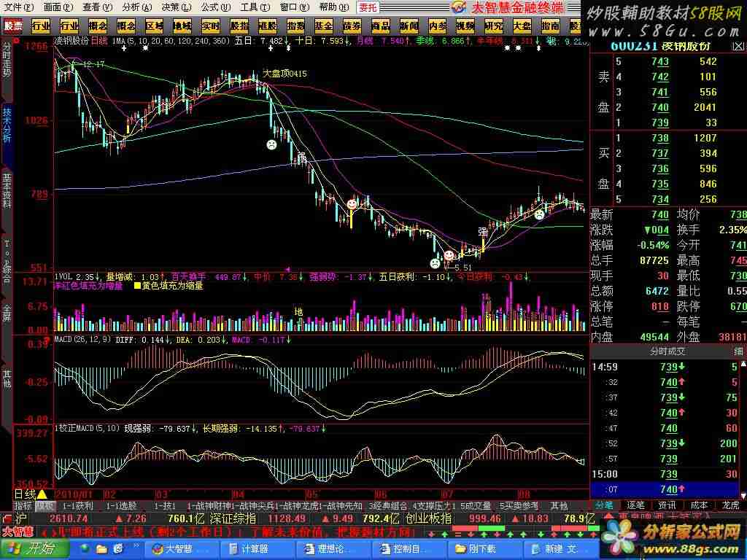This screenshot has width=747, height=560.
Task: Switch to 成本 tab in quote panel
Action: [x=699, y=505]
